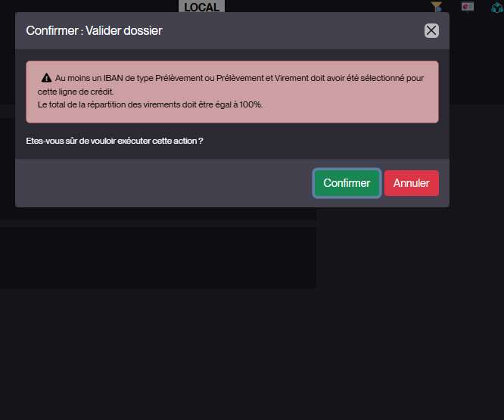The width and height of the screenshot is (504, 420).
Task: Cancel the action with Annuler
Action: (x=412, y=183)
